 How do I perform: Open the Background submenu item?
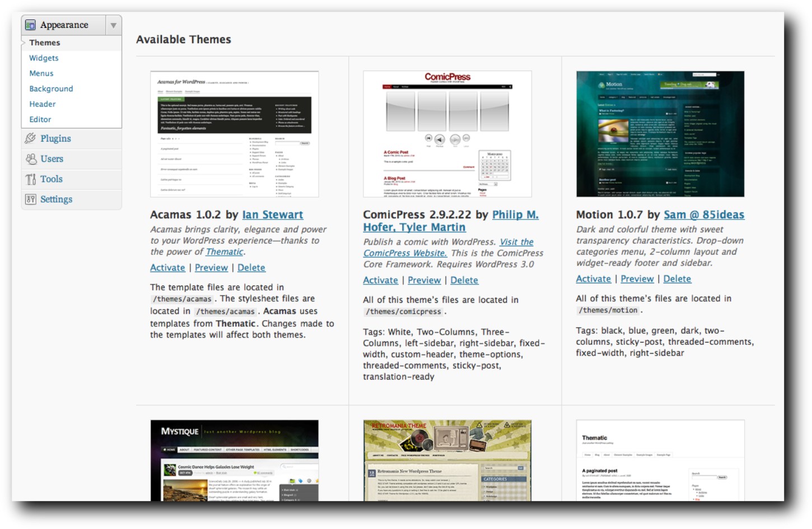point(51,88)
